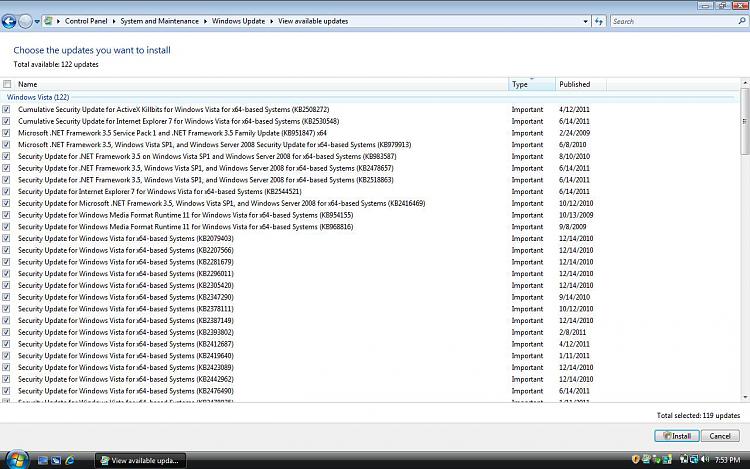Click the scroll-up arrow of the update list
The width and height of the screenshot is (750, 469).
point(745,83)
